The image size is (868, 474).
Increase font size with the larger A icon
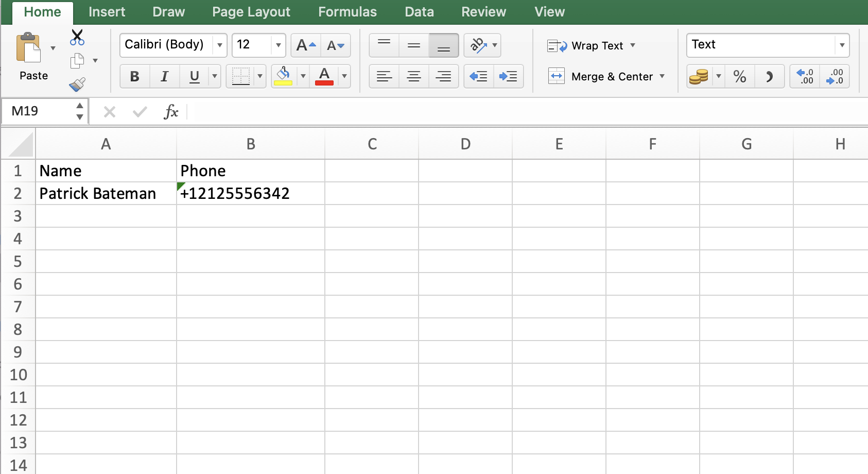click(306, 45)
